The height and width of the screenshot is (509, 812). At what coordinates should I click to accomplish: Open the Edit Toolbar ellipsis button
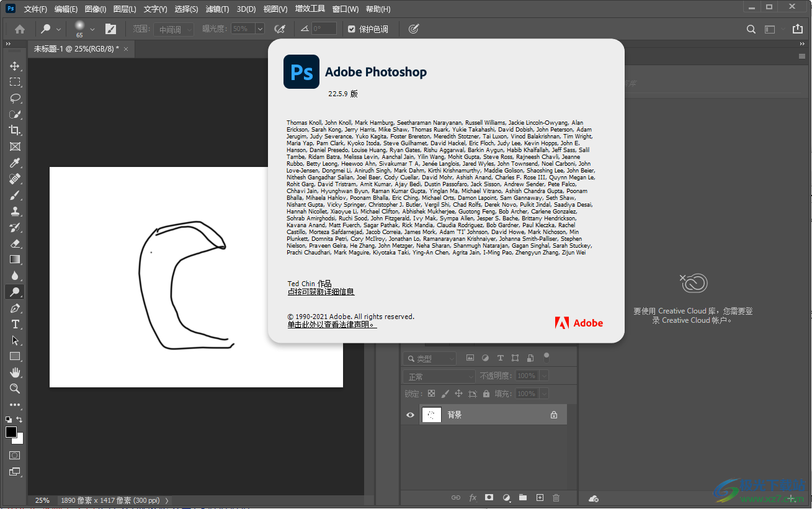tap(15, 405)
